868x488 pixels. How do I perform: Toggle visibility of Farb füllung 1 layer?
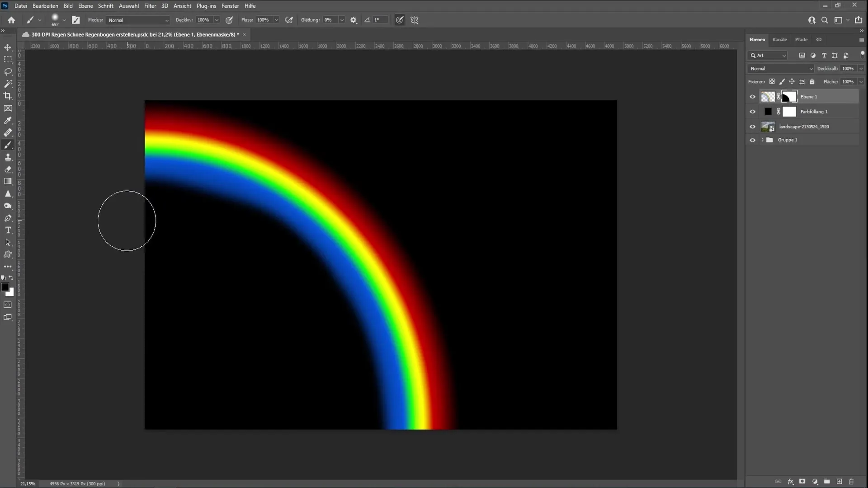click(x=752, y=112)
